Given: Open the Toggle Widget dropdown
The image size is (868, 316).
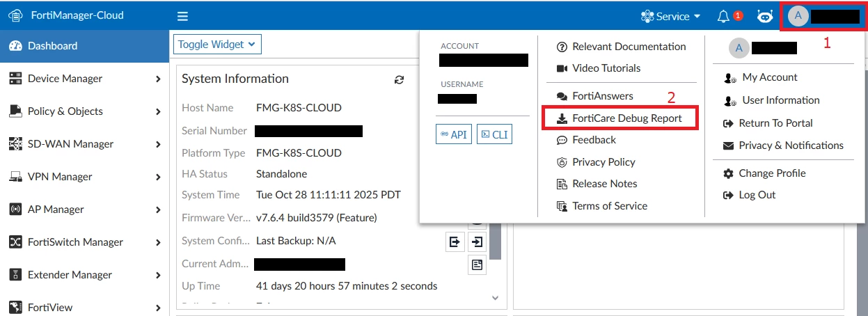Looking at the screenshot, I should pyautogui.click(x=216, y=45).
